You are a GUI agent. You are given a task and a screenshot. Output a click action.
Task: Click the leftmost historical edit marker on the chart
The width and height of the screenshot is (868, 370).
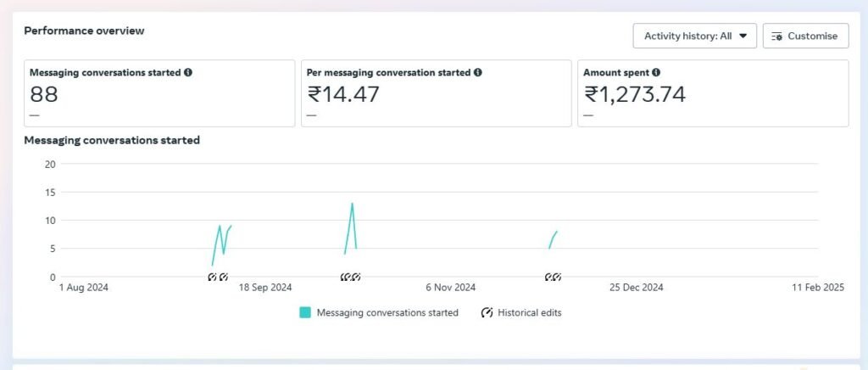213,277
